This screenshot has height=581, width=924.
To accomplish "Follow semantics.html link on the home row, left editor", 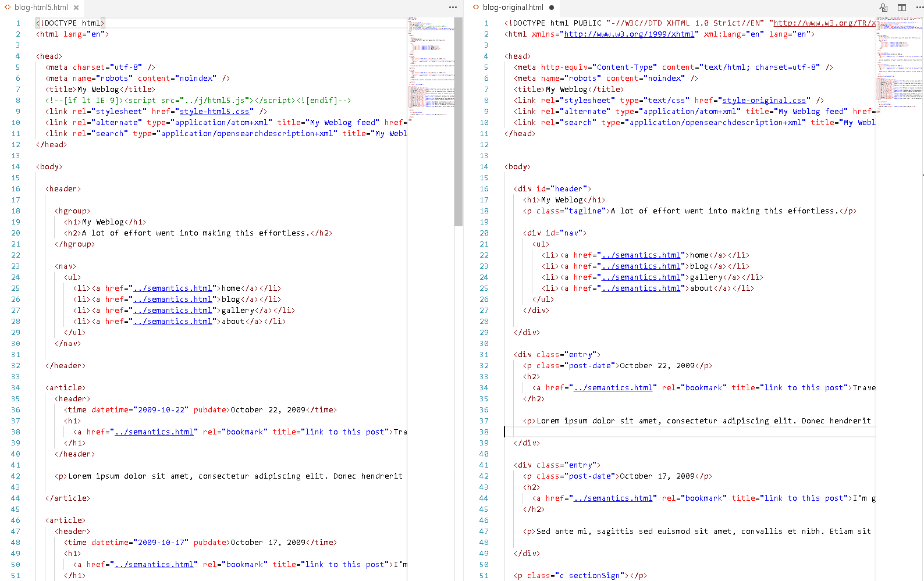I will point(172,288).
